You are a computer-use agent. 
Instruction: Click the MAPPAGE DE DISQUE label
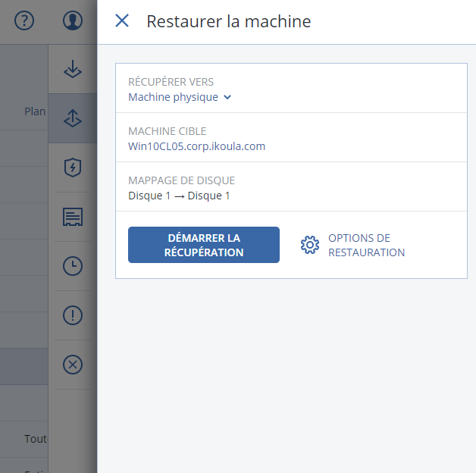coord(182,180)
